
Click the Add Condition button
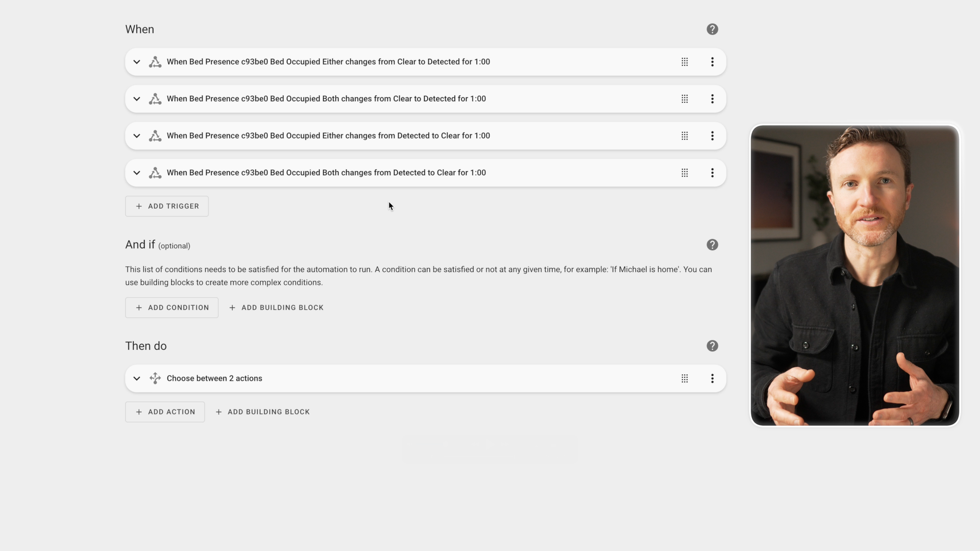(x=172, y=308)
